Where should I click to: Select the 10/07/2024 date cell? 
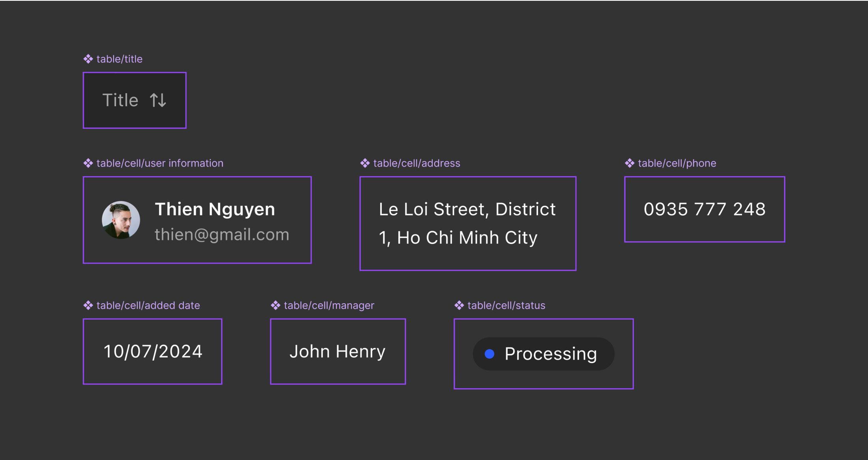pos(153,351)
